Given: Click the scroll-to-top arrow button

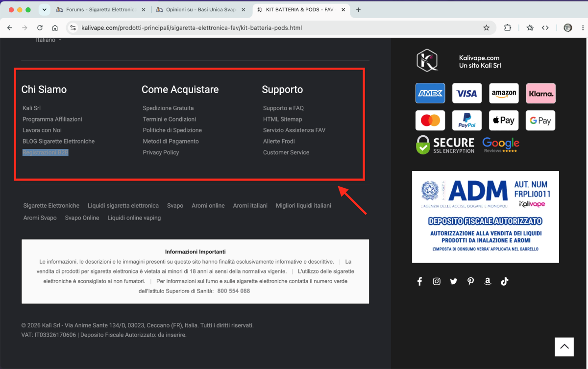Looking at the screenshot, I should point(564,346).
